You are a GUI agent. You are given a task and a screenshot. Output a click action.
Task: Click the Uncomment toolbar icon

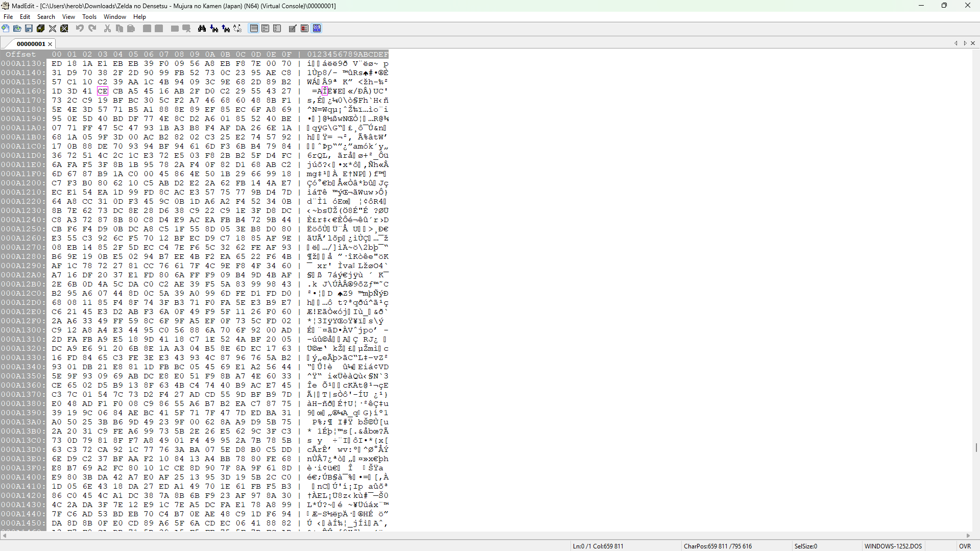[x=186, y=29]
